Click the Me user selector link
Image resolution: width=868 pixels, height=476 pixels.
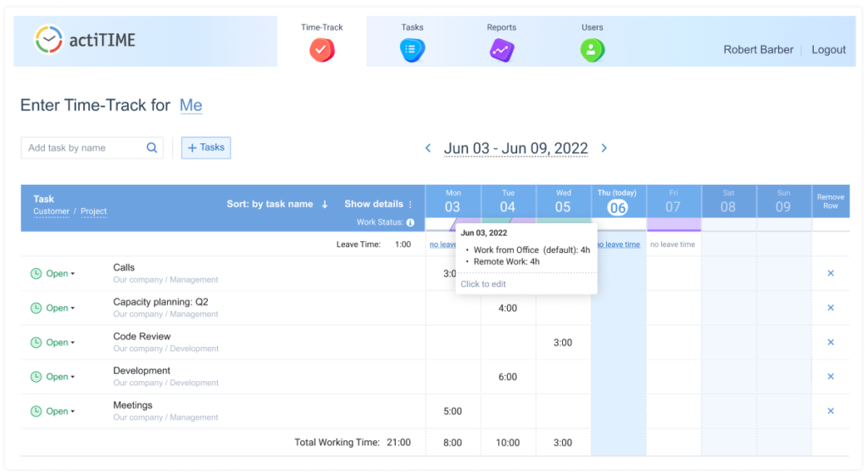coord(191,106)
